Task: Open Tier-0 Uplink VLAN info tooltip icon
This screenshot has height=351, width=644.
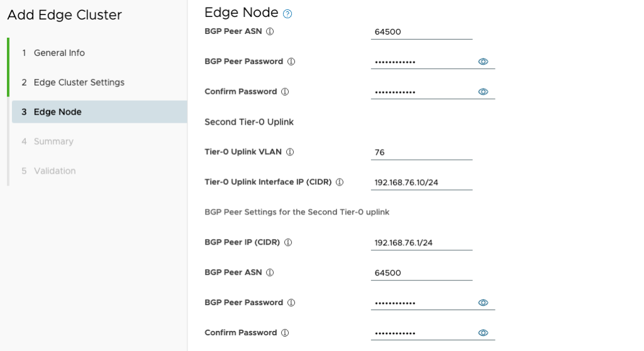Action: tap(290, 152)
